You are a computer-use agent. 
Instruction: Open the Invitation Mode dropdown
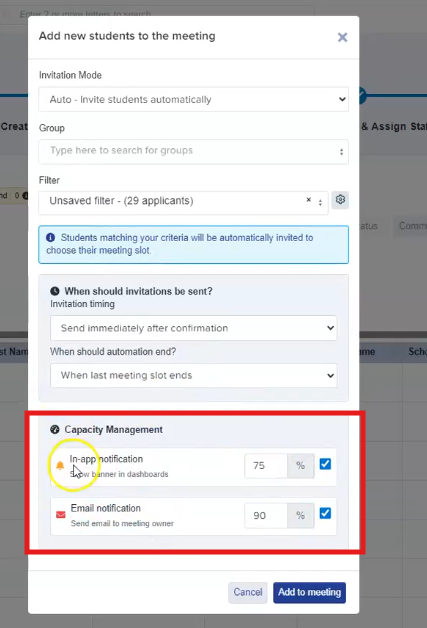193,99
